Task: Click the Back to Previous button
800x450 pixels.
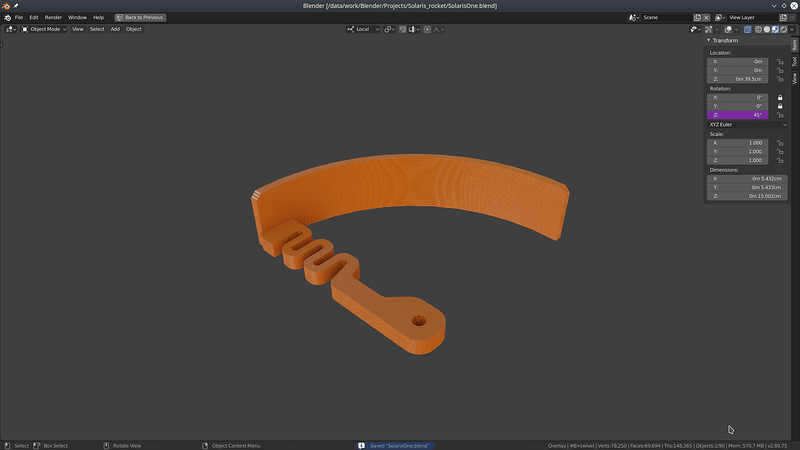Action: coord(140,17)
